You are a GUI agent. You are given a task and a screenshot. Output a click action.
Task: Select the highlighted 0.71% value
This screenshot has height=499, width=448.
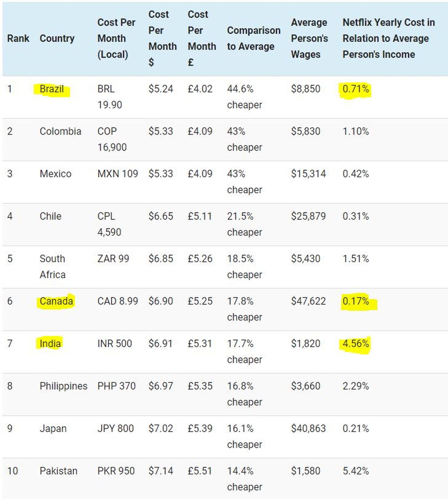coord(356,89)
